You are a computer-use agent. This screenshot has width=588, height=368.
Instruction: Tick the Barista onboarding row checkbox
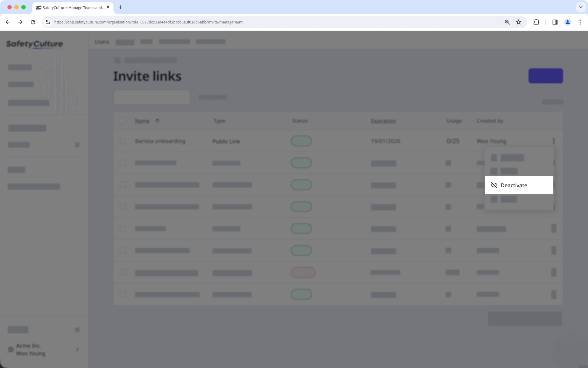[123, 141]
